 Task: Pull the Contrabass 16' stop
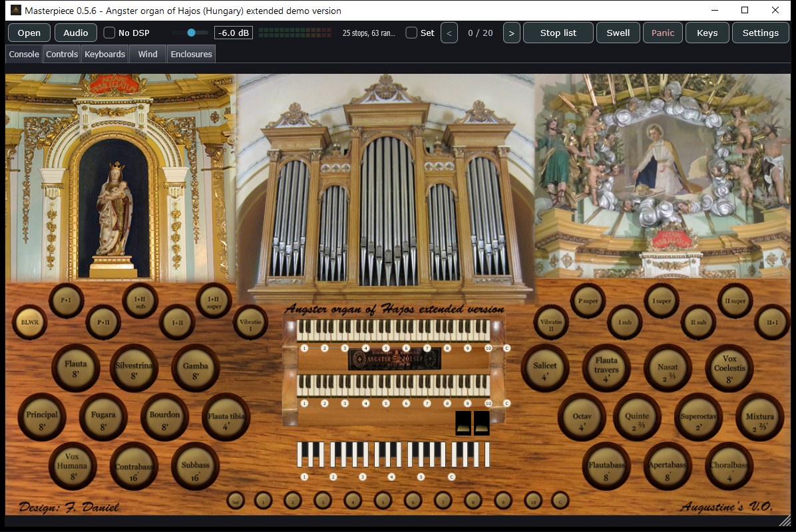coord(134,466)
